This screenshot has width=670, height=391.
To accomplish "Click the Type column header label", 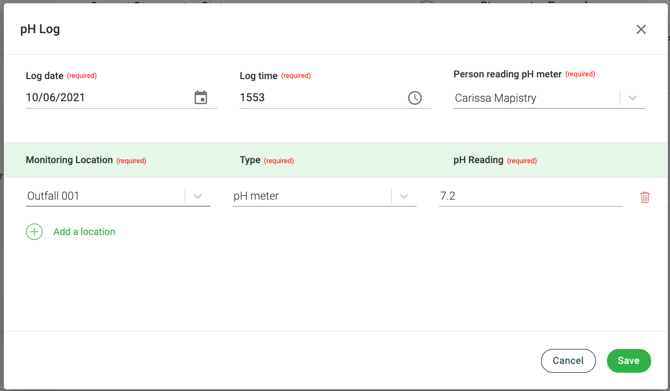I will [x=250, y=160].
